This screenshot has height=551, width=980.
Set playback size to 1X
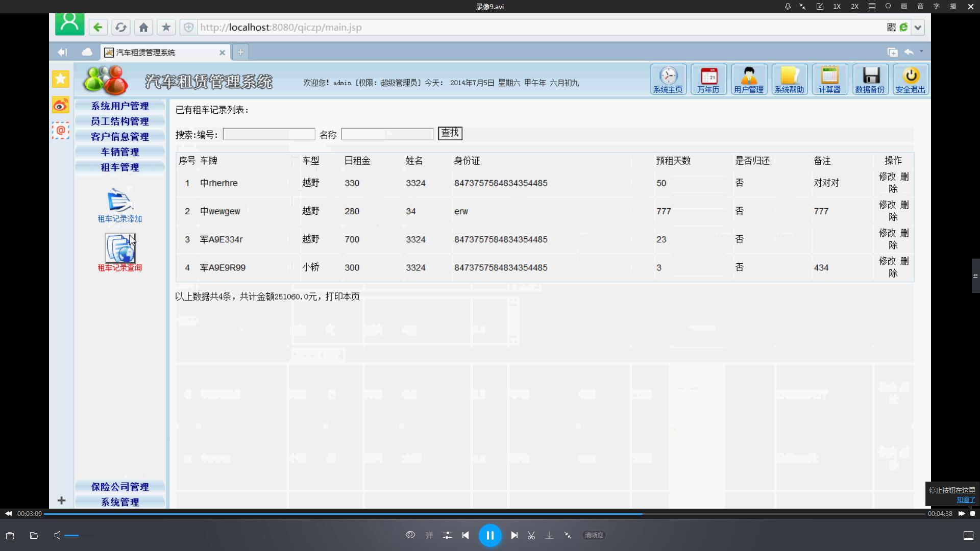pos(837,7)
